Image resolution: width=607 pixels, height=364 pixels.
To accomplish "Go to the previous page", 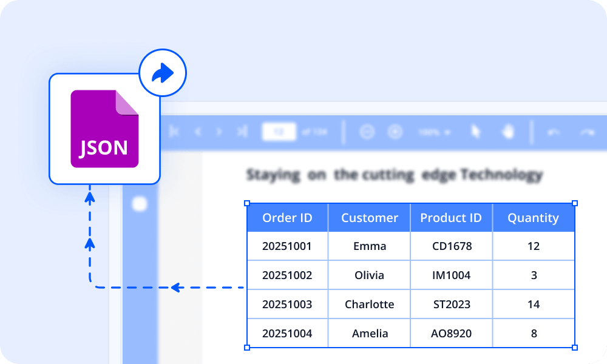I will point(197,132).
